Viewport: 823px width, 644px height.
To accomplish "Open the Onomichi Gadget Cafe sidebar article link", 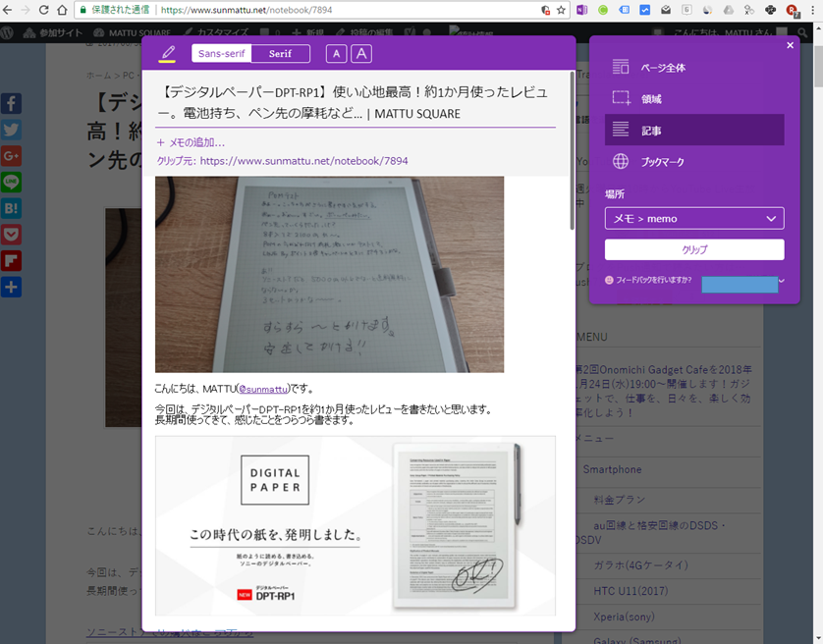I will pyautogui.click(x=664, y=391).
